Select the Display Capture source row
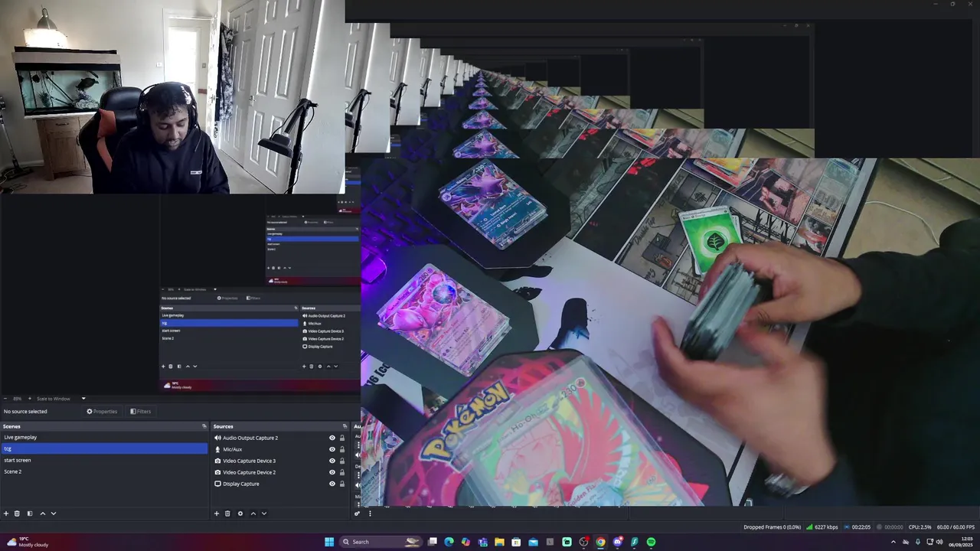The height and width of the screenshot is (551, 980). pos(280,484)
